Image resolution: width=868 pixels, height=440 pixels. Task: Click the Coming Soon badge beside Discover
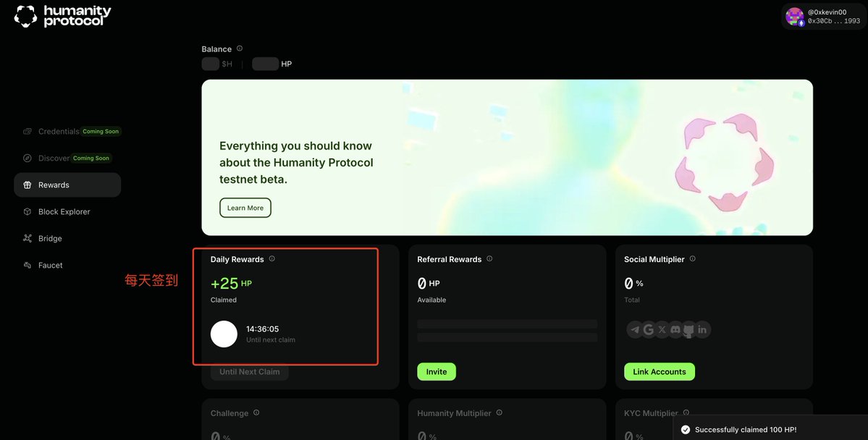pyautogui.click(x=91, y=158)
